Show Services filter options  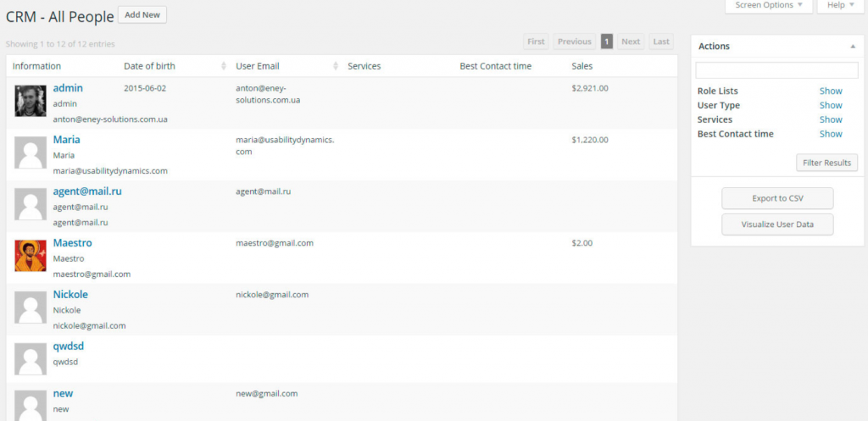[x=831, y=119]
